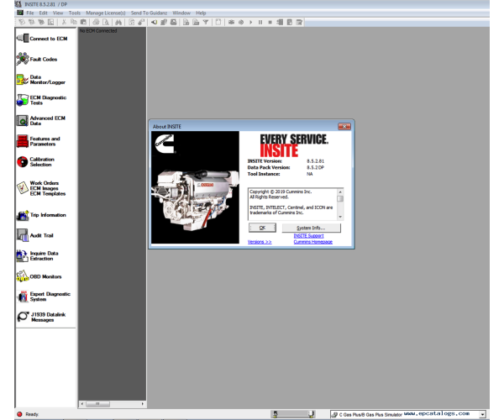
Task: Click the engine image in About dialog
Action: pyautogui.click(x=195, y=187)
